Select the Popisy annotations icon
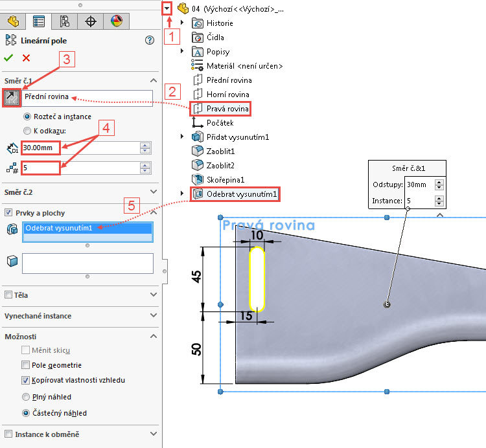 click(198, 52)
